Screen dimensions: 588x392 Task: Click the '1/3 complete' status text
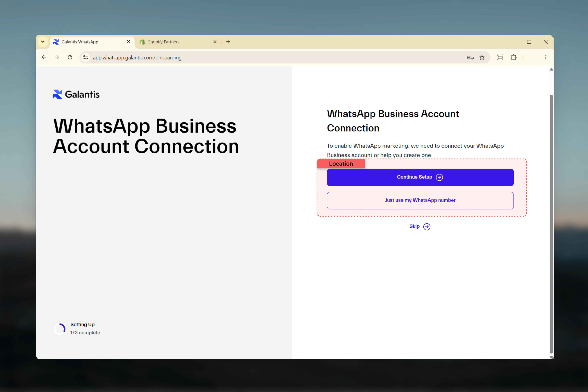tap(85, 333)
